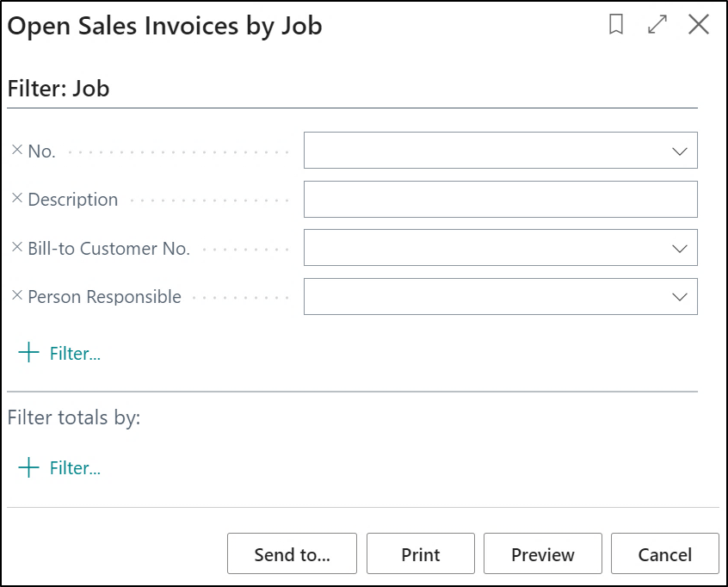Open Person Responsible dropdown arrow

pos(680,297)
